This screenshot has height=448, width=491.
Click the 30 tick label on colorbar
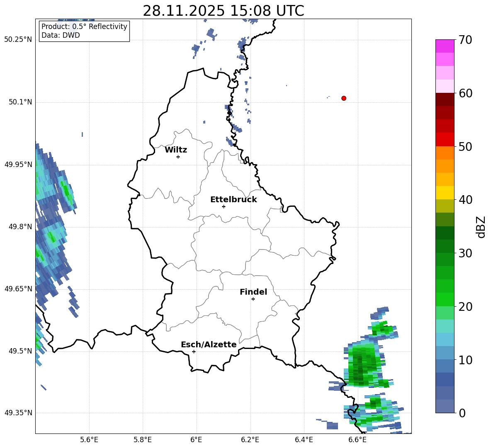(465, 253)
